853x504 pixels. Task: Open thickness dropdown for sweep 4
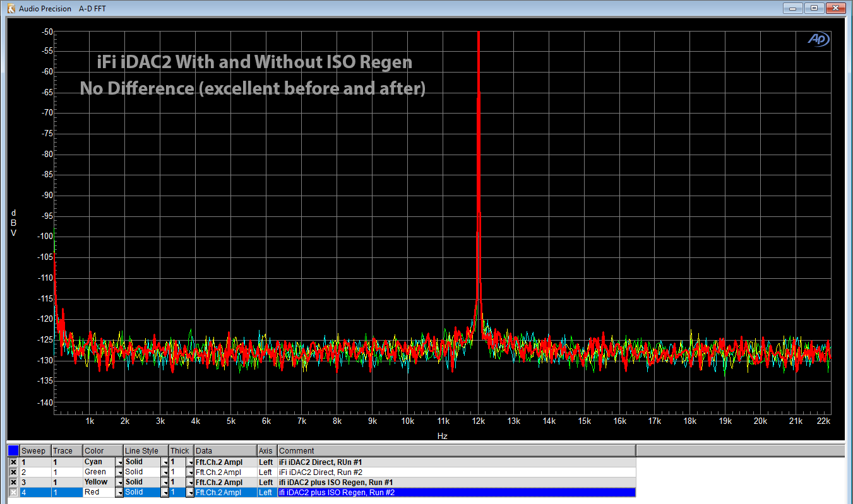[x=189, y=493]
